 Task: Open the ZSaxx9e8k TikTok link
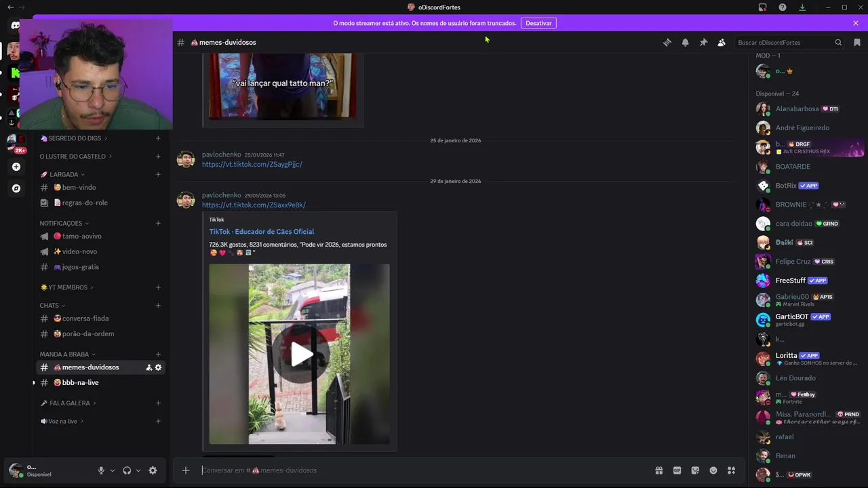(254, 205)
